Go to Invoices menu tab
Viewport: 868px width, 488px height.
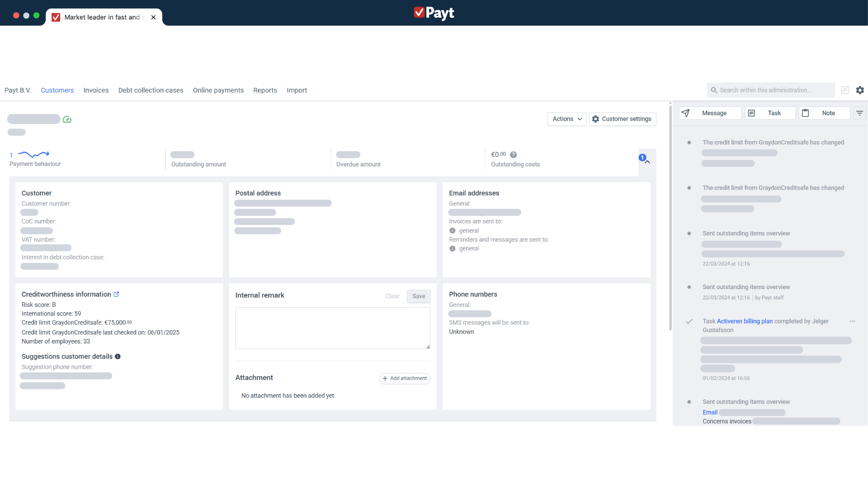[96, 90]
